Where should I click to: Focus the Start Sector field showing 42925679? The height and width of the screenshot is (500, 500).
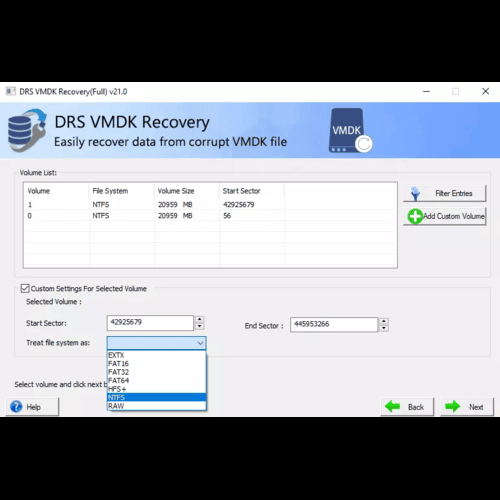[x=150, y=323]
